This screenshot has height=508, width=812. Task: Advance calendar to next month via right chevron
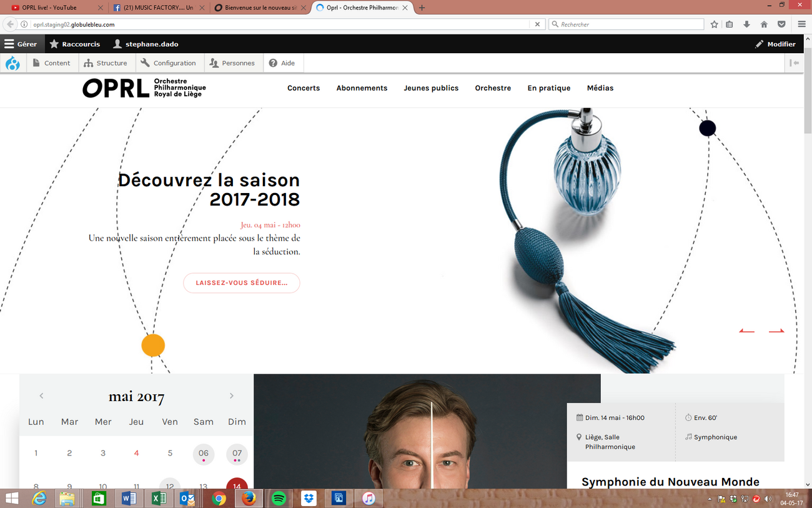231,396
